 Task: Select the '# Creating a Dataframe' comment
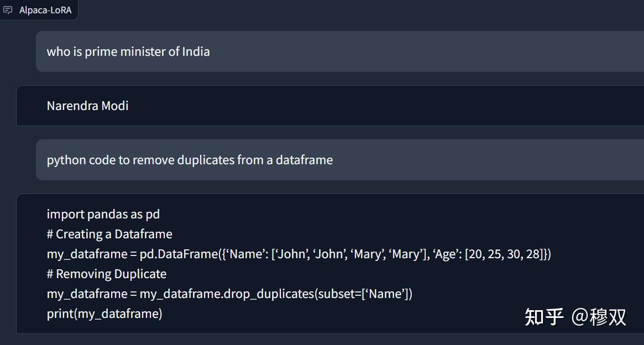pos(109,234)
